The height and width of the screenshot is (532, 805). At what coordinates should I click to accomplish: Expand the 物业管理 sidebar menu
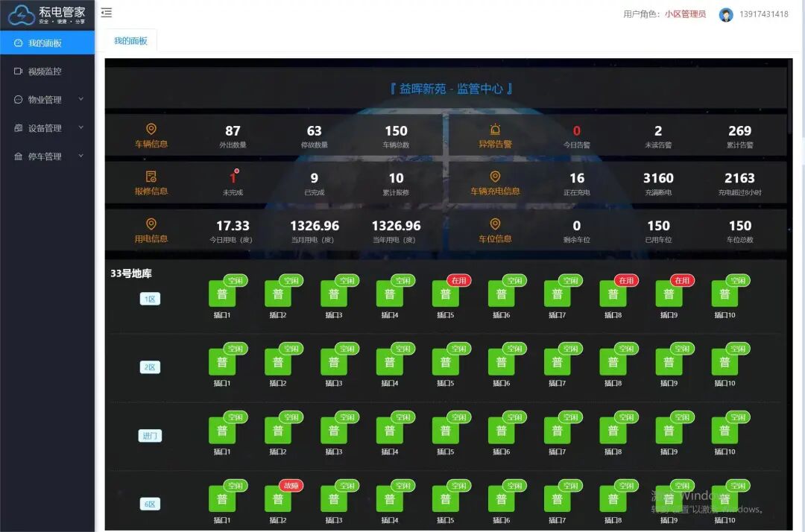coord(47,100)
